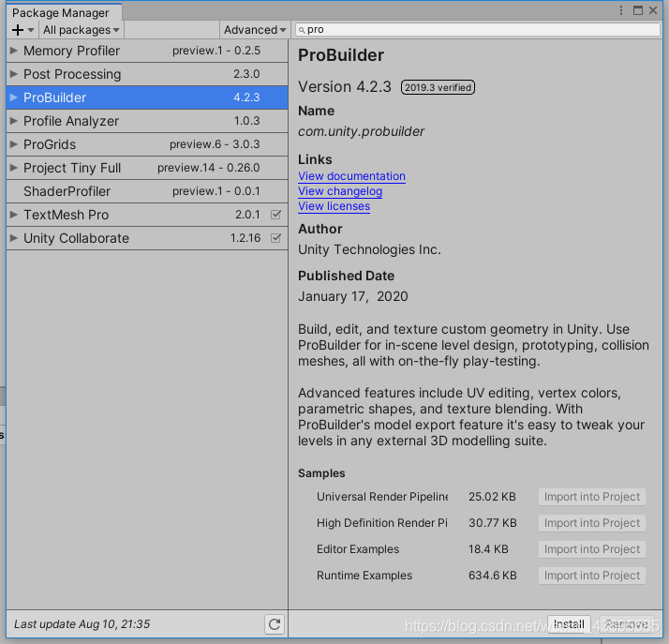The height and width of the screenshot is (644, 669).
Task: Import Universal Render Pipeline sample
Action: coord(592,497)
